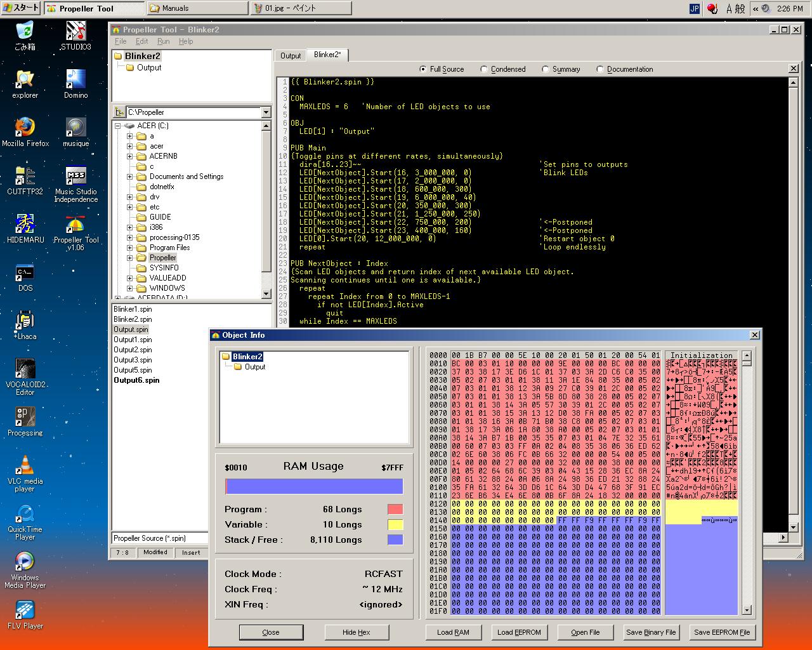
Task: Open the Propeller Tool v1.06 desktop icon
Action: point(75,225)
